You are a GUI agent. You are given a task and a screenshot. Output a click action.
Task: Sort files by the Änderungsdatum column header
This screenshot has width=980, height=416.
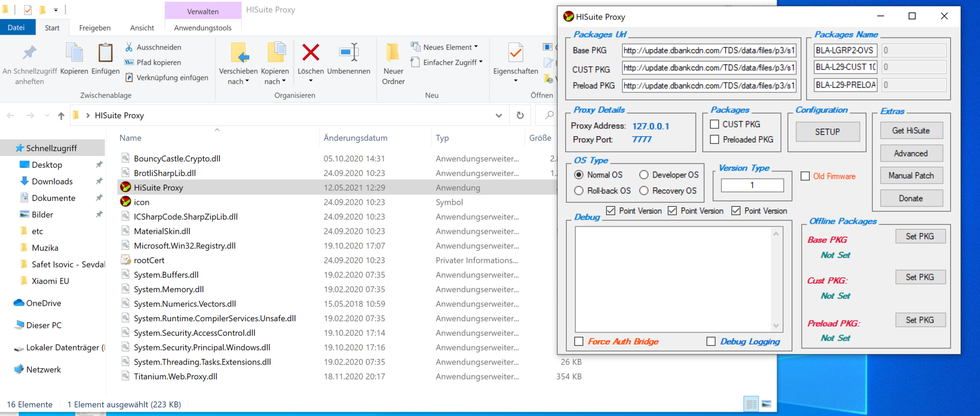355,138
